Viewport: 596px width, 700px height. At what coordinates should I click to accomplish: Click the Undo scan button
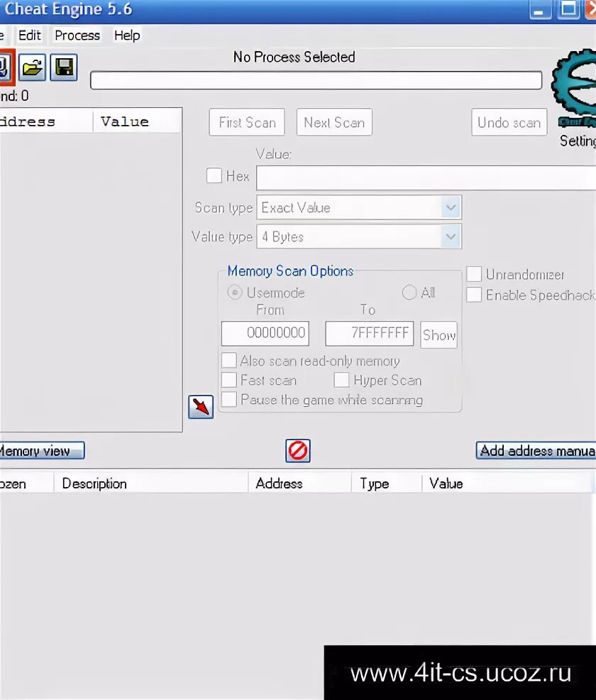pos(509,122)
